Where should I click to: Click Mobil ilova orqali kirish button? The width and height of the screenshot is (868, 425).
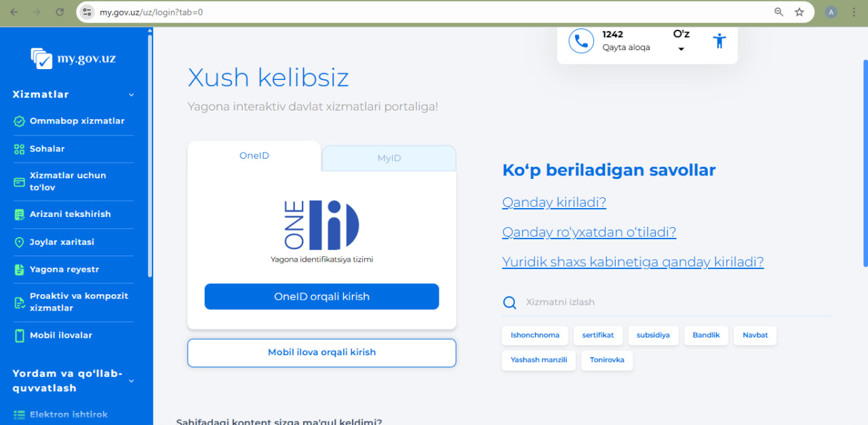(321, 352)
